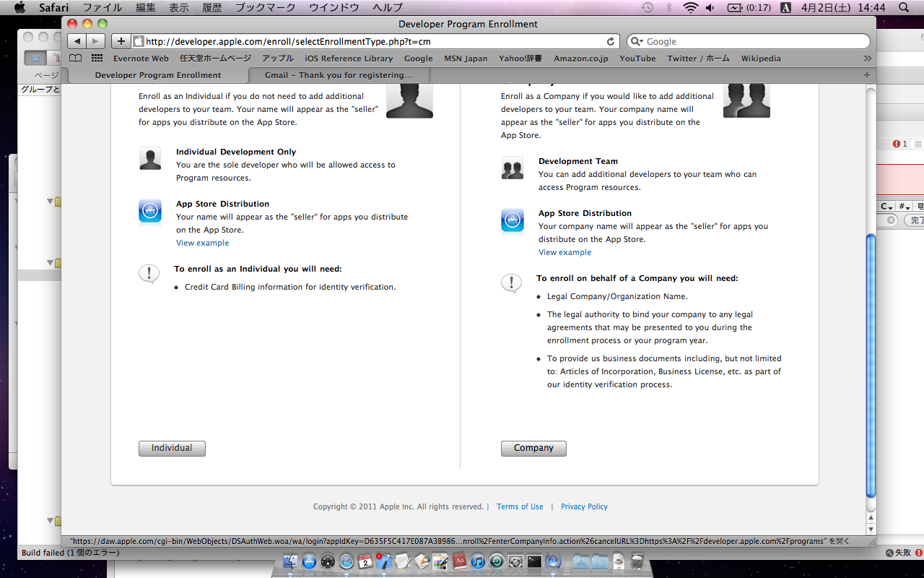Open the MSN Japan bookmark
924x578 pixels.
click(466, 59)
